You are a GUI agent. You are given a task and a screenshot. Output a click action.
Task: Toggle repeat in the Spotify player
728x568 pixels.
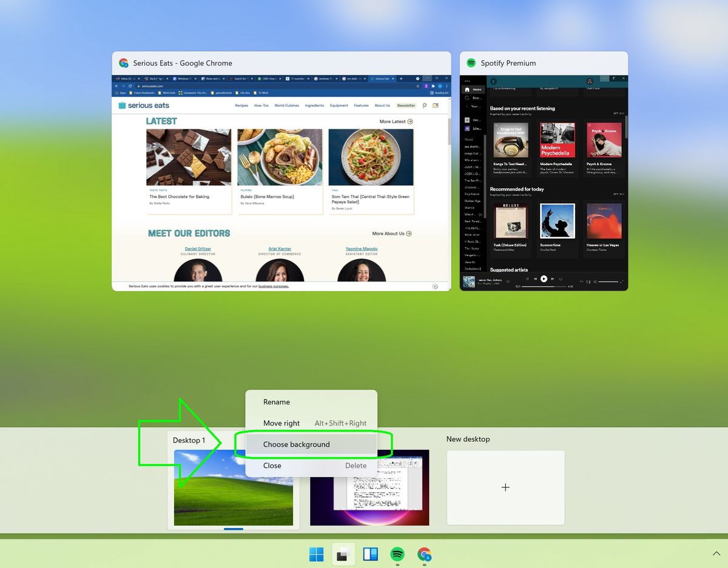click(561, 279)
